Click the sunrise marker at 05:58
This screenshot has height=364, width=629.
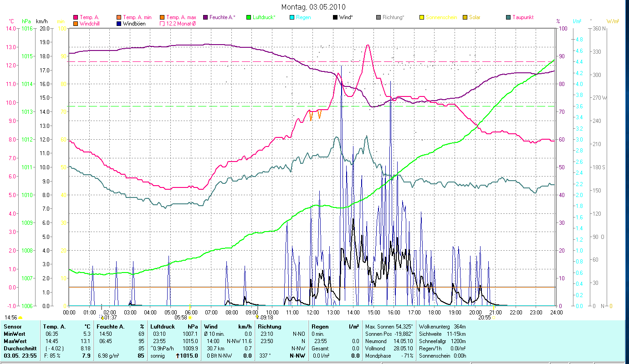click(x=190, y=317)
